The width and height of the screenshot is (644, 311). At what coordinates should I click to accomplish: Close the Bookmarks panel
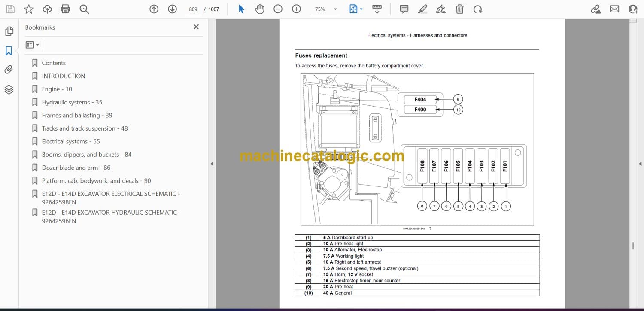click(x=196, y=27)
